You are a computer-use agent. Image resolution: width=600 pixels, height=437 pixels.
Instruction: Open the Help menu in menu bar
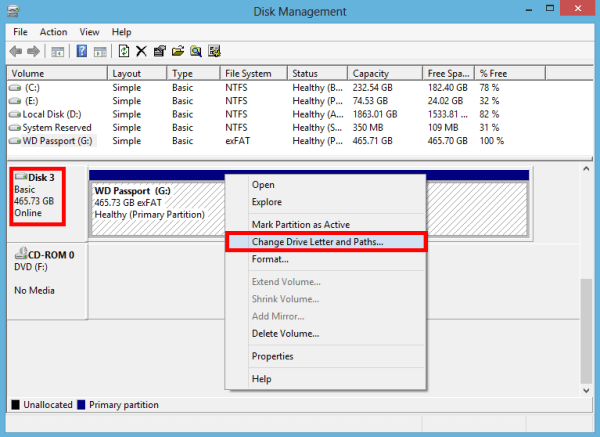[x=121, y=32]
